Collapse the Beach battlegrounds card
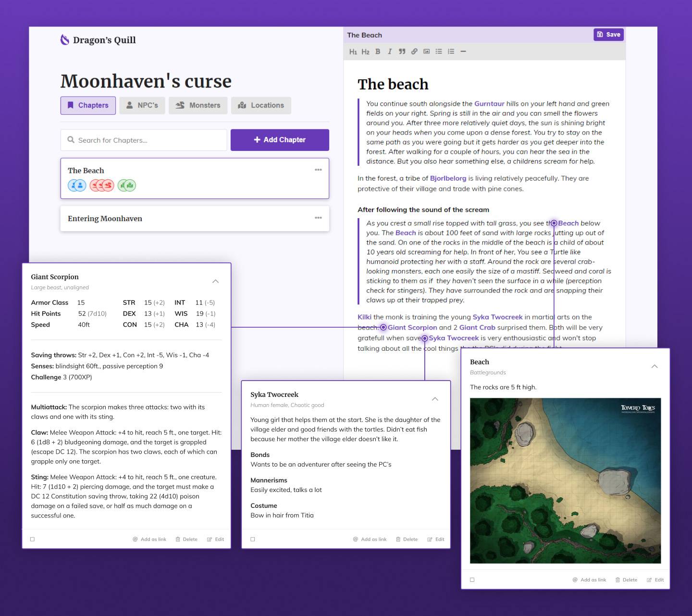This screenshot has height=616, width=692. (655, 366)
